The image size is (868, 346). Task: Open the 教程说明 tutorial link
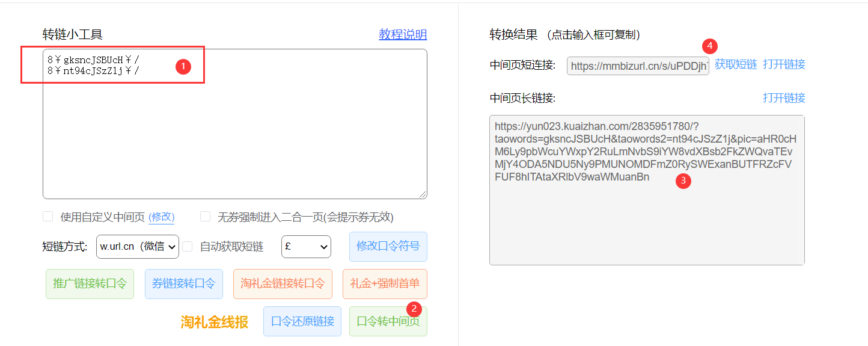(x=403, y=34)
